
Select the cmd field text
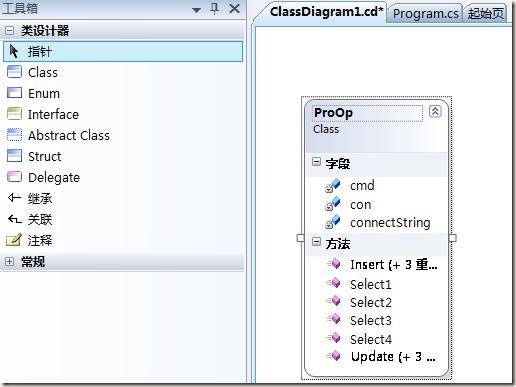pos(362,185)
